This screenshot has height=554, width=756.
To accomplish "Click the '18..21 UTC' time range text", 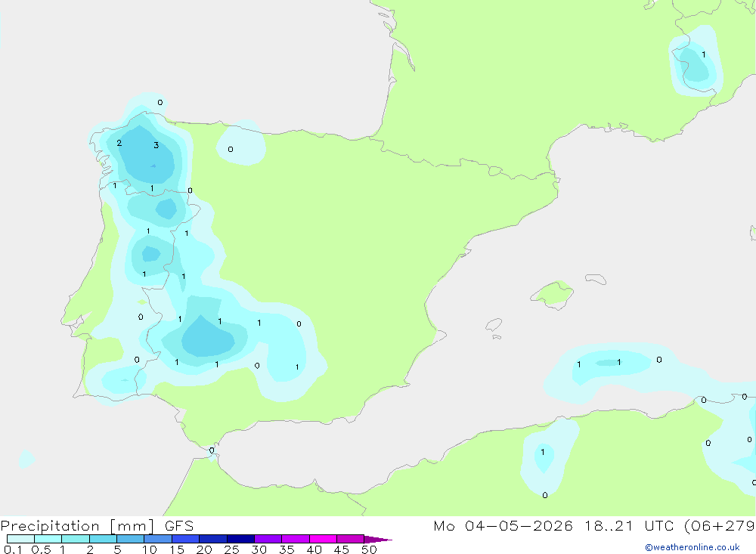I will click(630, 526).
